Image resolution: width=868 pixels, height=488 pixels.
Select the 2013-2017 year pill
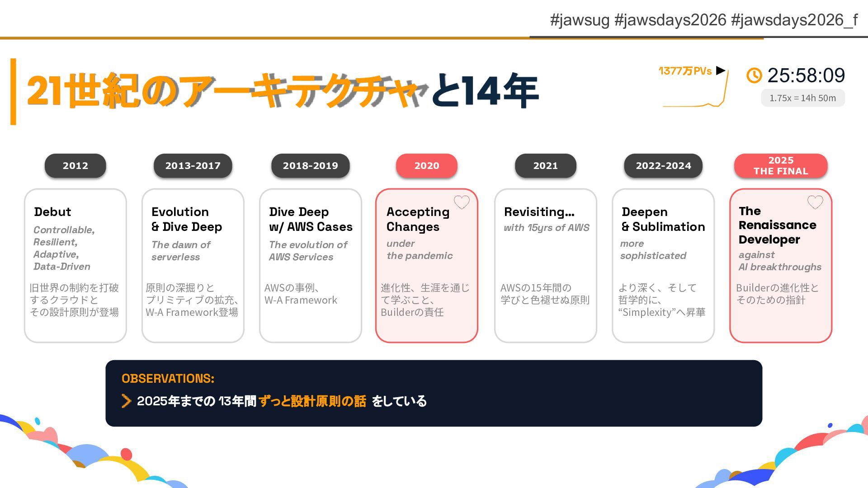pos(193,166)
